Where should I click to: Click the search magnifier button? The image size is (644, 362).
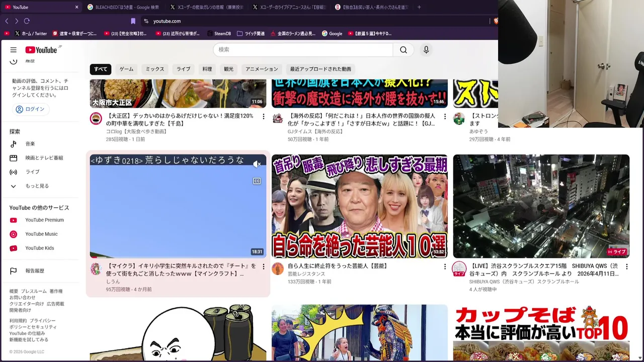tap(404, 50)
